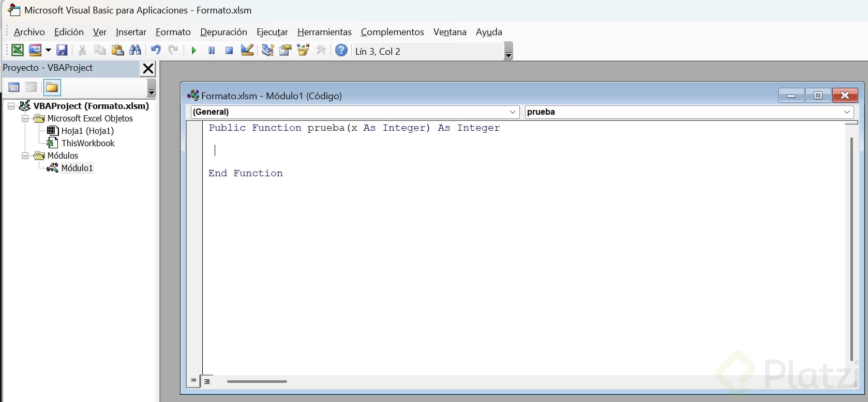Select Hoja1 (Hoja1) sheet object
Screen dimensions: 868x402
point(87,131)
